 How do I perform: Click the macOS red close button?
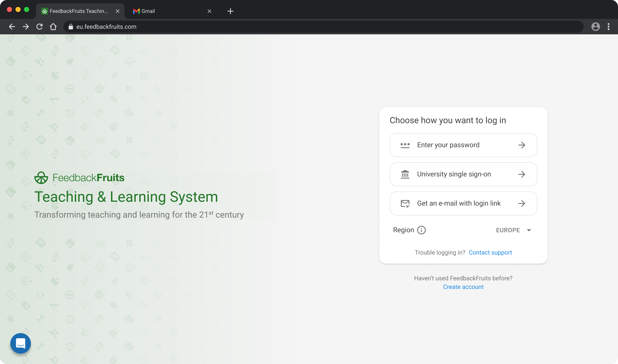click(9, 10)
